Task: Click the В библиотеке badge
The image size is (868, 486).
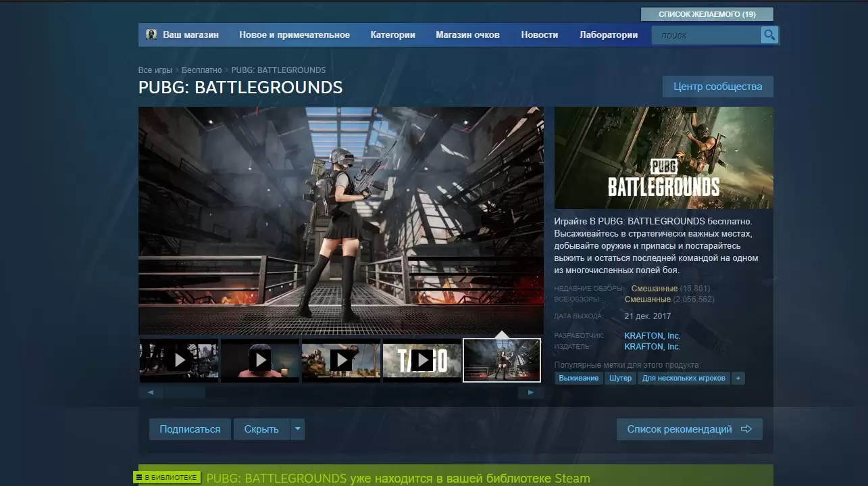Action: pos(168,477)
